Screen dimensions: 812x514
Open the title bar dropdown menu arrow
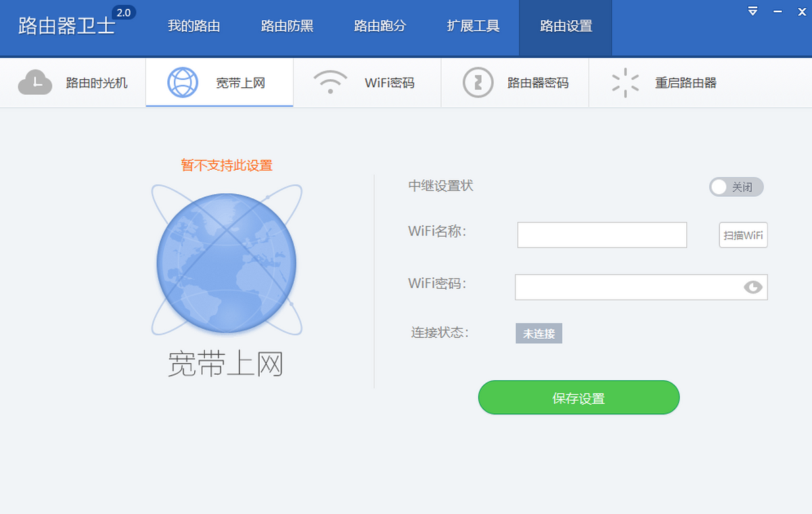[753, 11]
